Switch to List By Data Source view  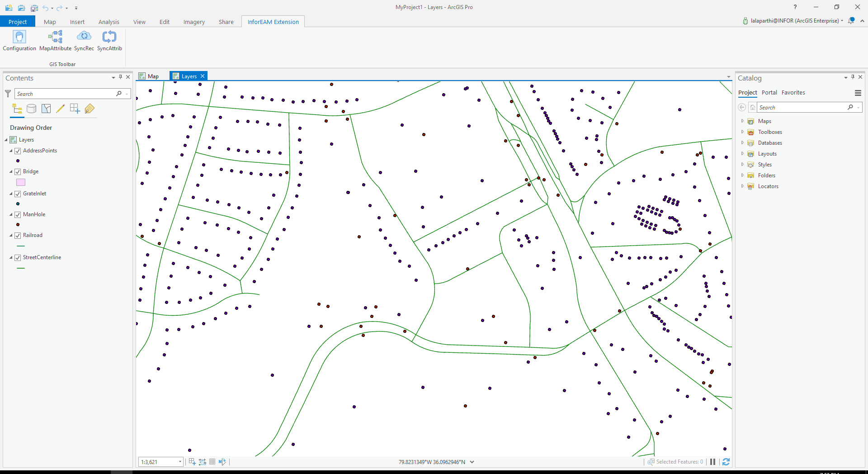tap(31, 109)
